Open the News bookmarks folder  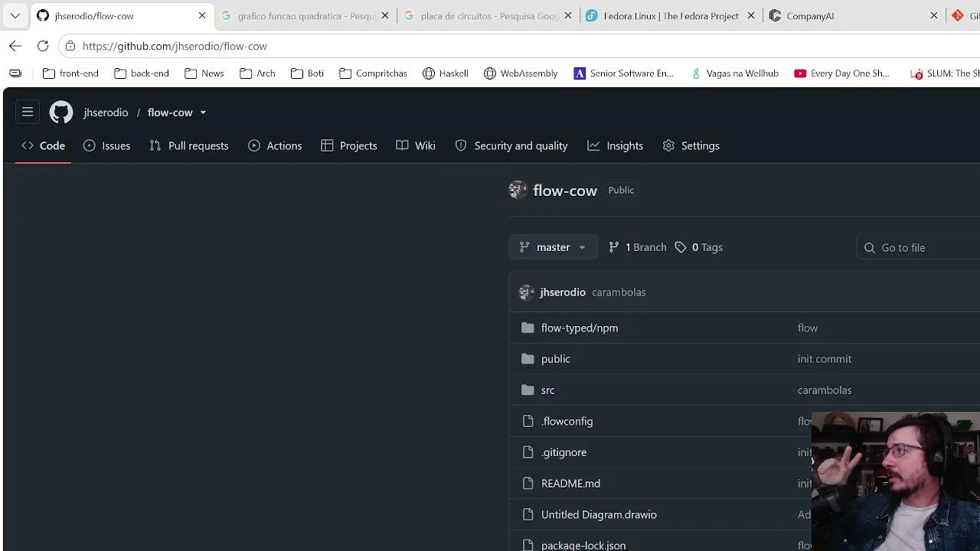204,73
